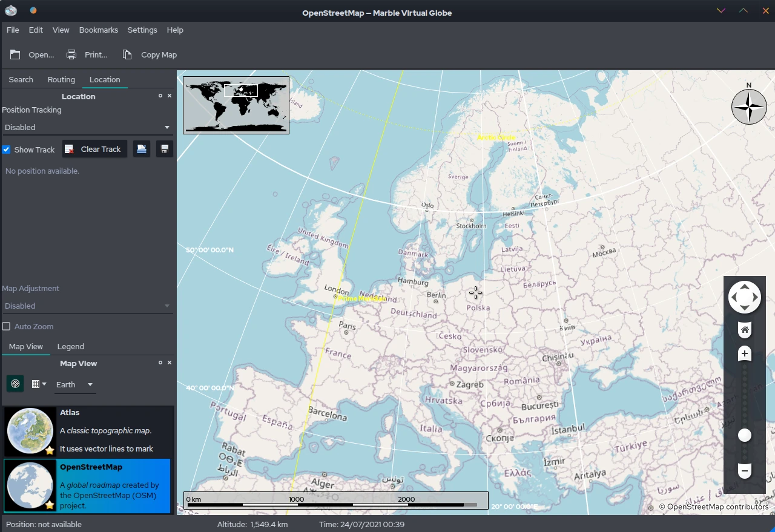This screenshot has width=775, height=532.
Task: Open the Earth celestial body dropdown
Action: point(75,384)
